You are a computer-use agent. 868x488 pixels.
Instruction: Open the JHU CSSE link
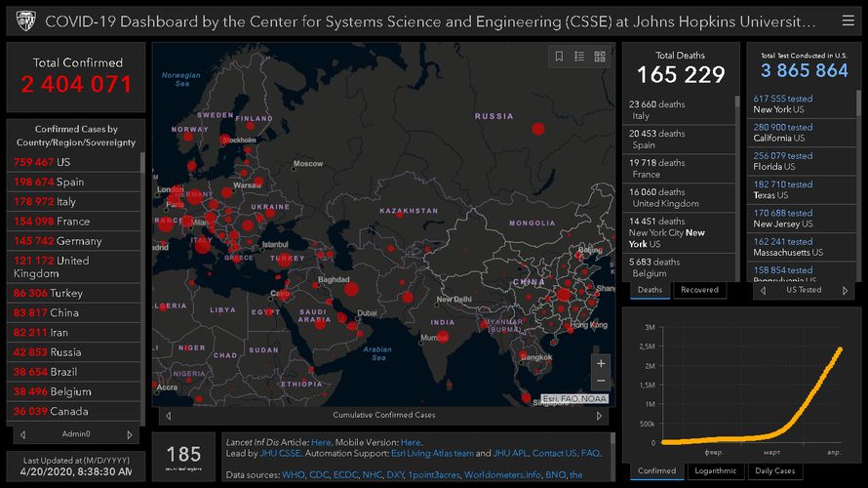coord(281,454)
